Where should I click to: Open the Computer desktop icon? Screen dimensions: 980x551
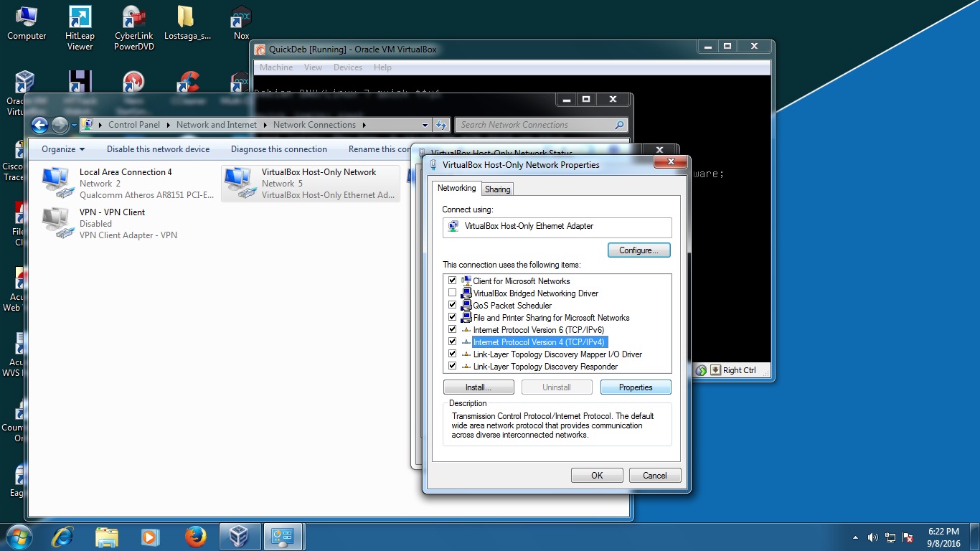27,24
